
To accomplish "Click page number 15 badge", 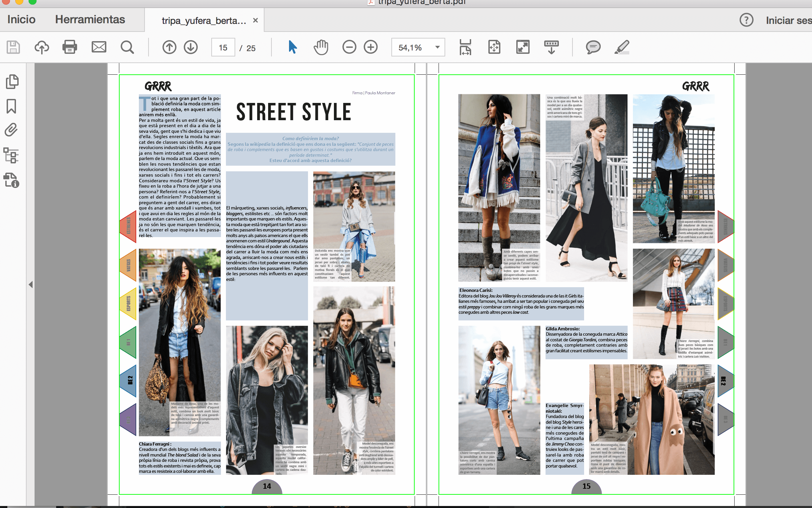I will point(586,486).
